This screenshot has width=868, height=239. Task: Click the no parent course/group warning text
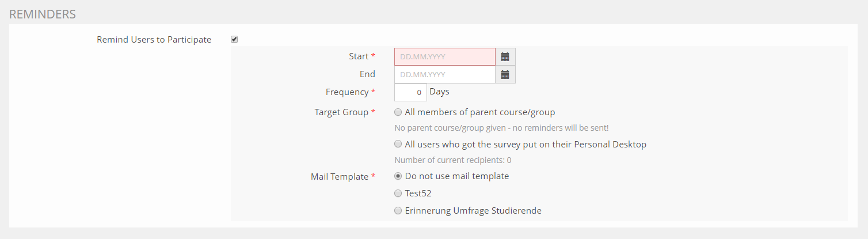(501, 128)
